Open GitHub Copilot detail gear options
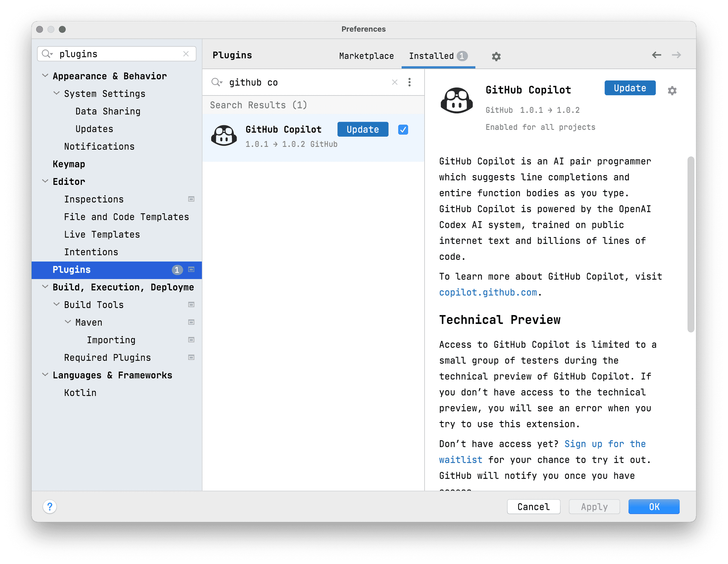Image resolution: width=728 pixels, height=564 pixels. coord(672,91)
